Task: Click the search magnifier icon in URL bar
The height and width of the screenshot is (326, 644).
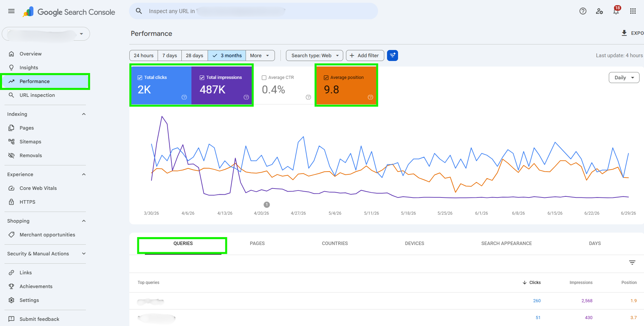Action: (139, 11)
